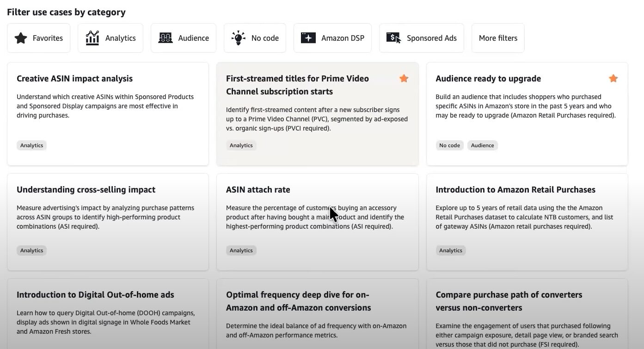This screenshot has width=644, height=349.
Task: Click Audience tag on Audience upgrade card
Action: [x=482, y=145]
